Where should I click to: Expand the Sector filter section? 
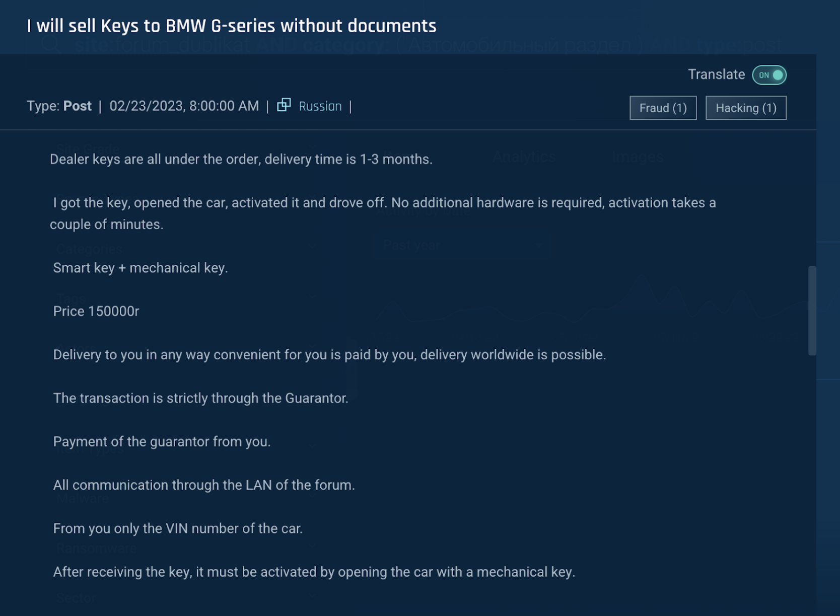click(77, 598)
